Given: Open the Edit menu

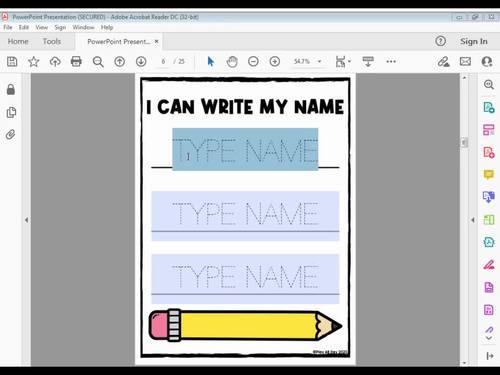Looking at the screenshot, I should [x=24, y=27].
